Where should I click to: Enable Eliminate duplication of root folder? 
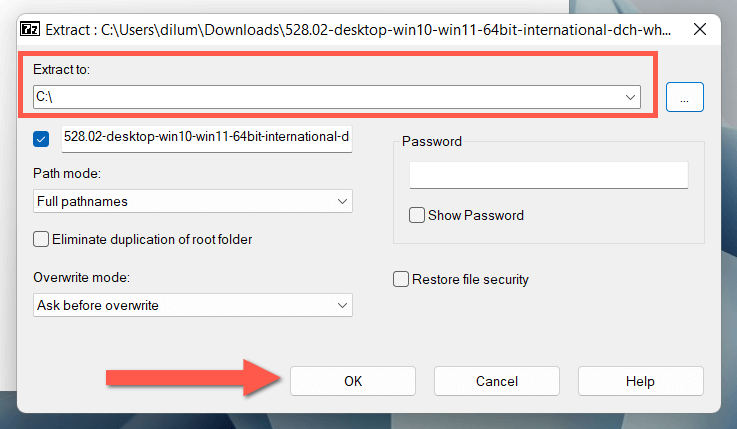pyautogui.click(x=41, y=239)
